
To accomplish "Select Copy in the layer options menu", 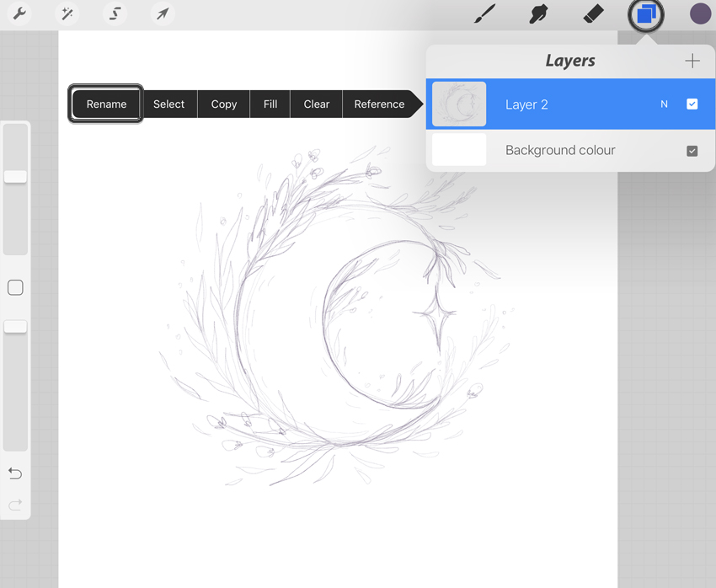I will 223,104.
